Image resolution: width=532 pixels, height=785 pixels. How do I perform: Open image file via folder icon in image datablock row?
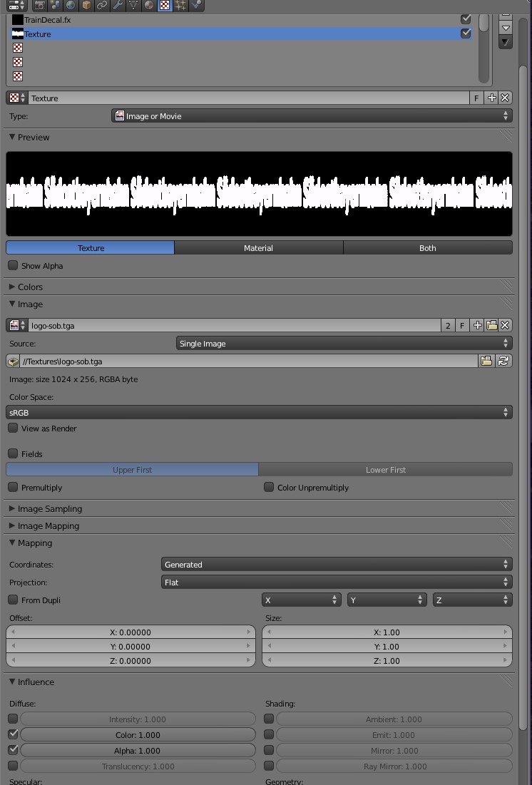coord(491,325)
